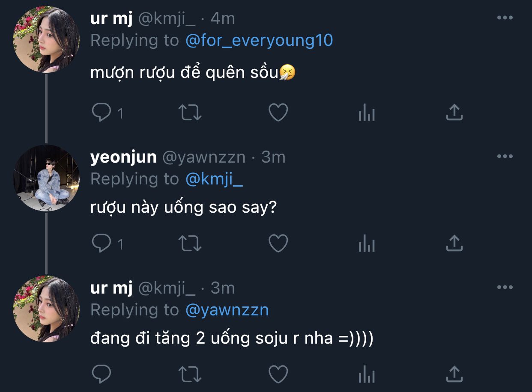Viewport: 532px width, 392px height.
Task: Reply to ur mj's first tweet
Action: (102, 113)
